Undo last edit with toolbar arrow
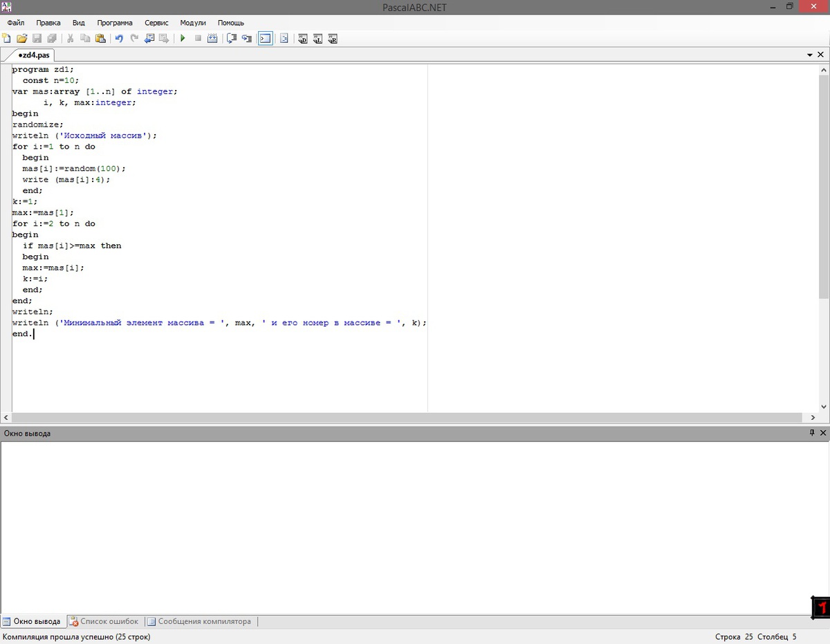Image resolution: width=830 pixels, height=644 pixels. (x=119, y=39)
